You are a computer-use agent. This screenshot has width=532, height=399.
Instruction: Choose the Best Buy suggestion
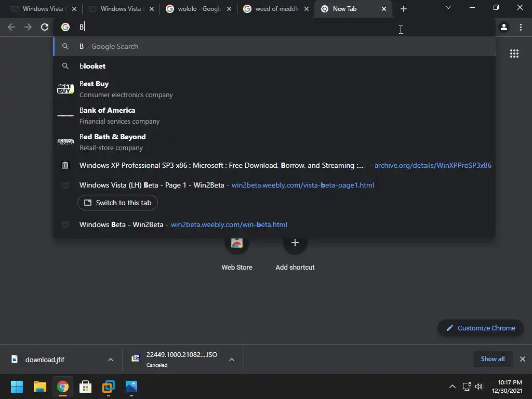(x=274, y=89)
